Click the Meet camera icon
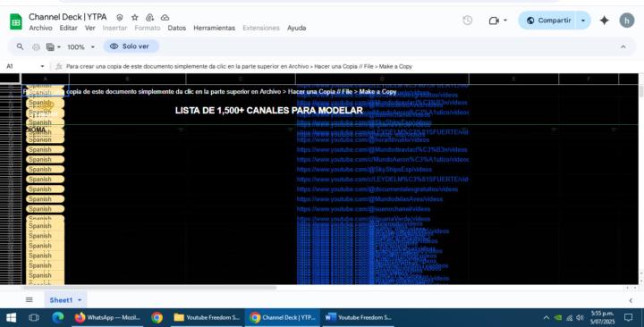 494,21
